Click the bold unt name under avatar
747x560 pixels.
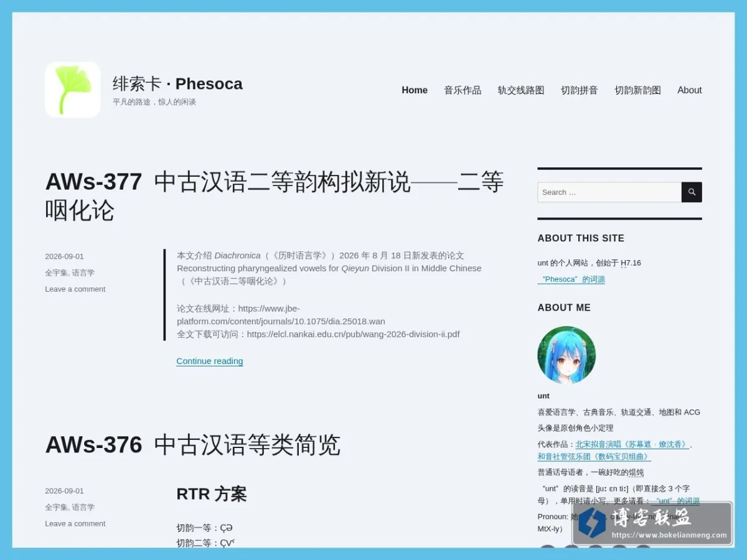(543, 396)
